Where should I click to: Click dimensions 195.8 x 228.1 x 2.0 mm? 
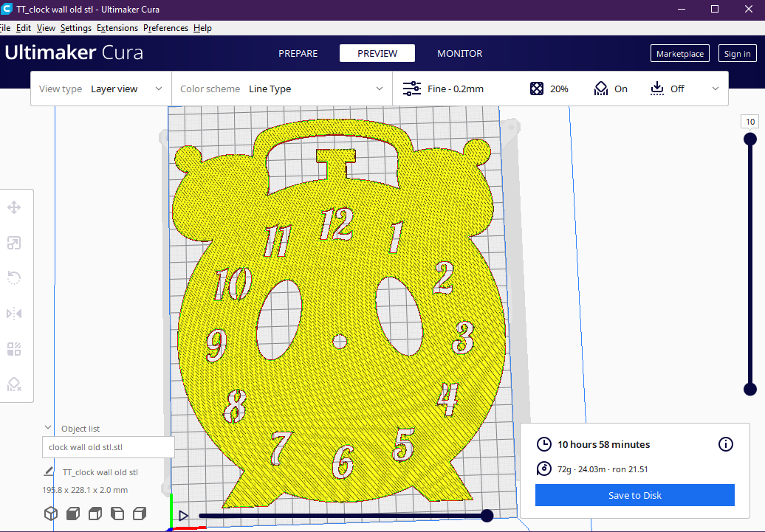(85, 490)
